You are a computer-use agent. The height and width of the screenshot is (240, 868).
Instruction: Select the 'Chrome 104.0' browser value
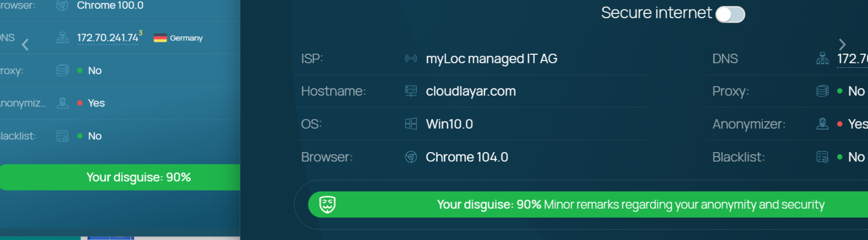click(467, 157)
